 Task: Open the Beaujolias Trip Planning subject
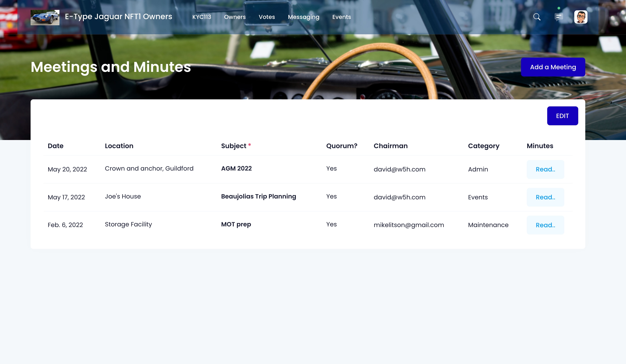point(258,196)
